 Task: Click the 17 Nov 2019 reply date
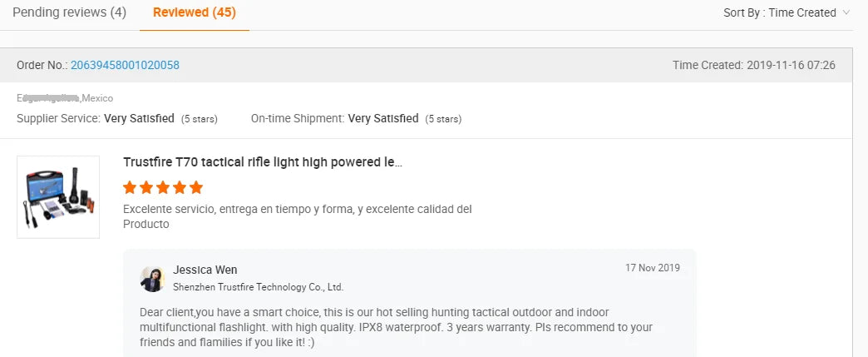[x=653, y=268]
